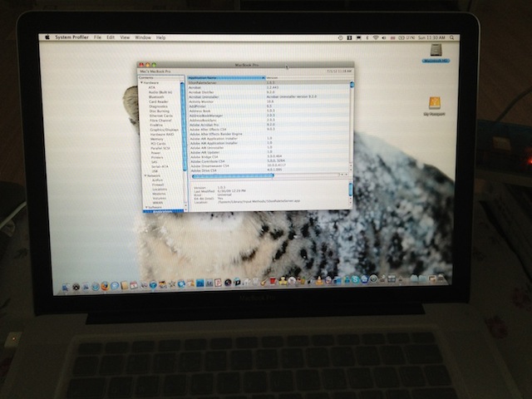
Task: Open the Window menu
Action: (143, 37)
